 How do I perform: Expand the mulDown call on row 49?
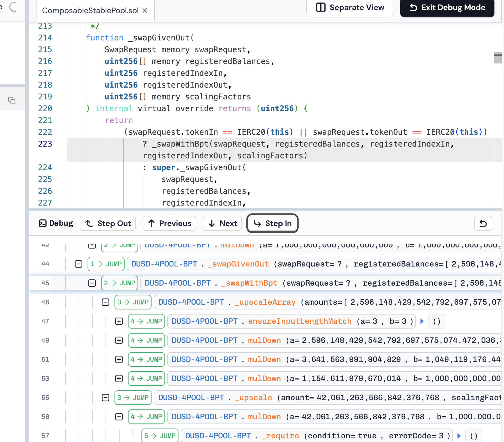tap(119, 340)
